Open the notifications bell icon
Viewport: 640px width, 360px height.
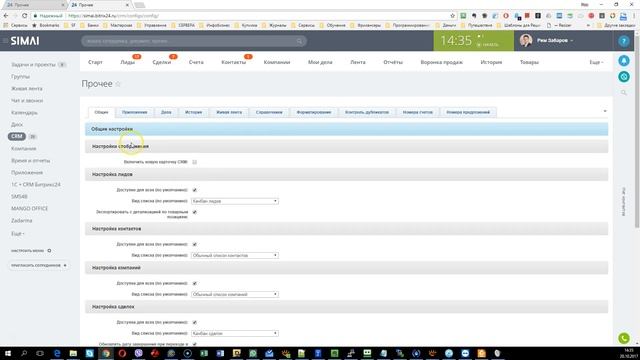pos(623,61)
